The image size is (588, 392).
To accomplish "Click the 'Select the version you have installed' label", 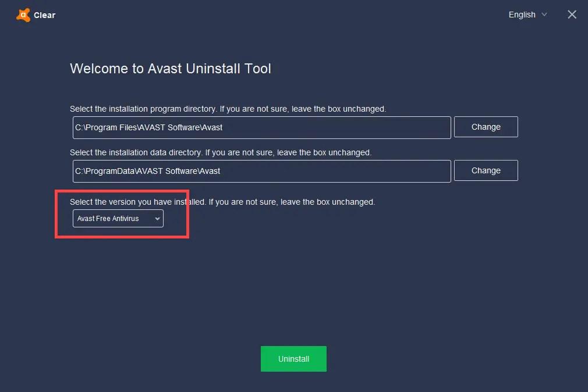I will [x=222, y=202].
